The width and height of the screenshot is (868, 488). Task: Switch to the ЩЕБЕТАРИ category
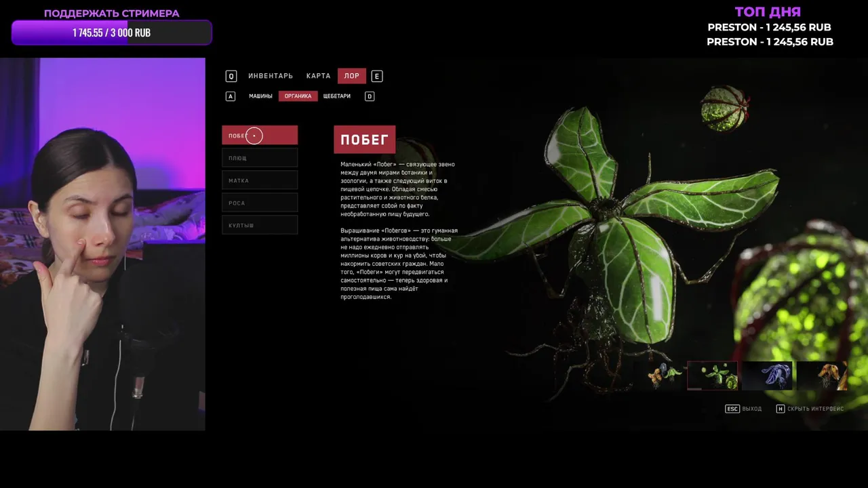[x=336, y=96]
